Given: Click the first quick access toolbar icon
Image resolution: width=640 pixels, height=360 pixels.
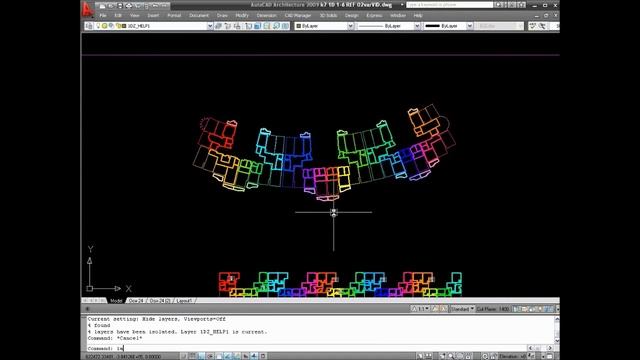Looking at the screenshot, I should 102,6.
